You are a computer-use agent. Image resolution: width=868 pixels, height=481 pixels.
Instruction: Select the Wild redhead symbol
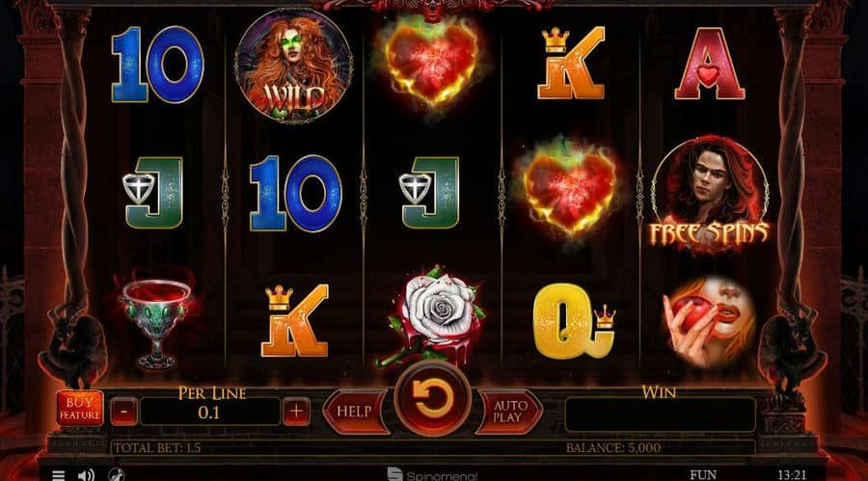click(293, 66)
